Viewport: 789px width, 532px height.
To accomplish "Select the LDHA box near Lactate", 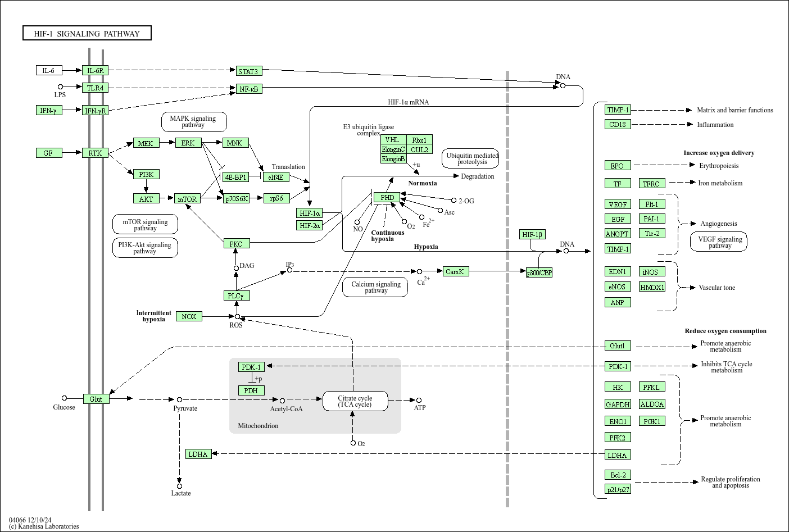I will [x=198, y=454].
